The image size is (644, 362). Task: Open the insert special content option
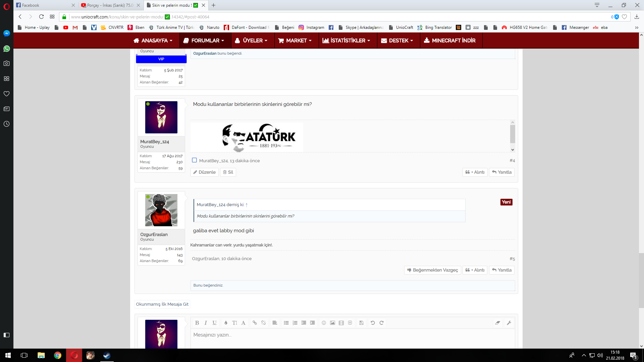click(x=350, y=323)
